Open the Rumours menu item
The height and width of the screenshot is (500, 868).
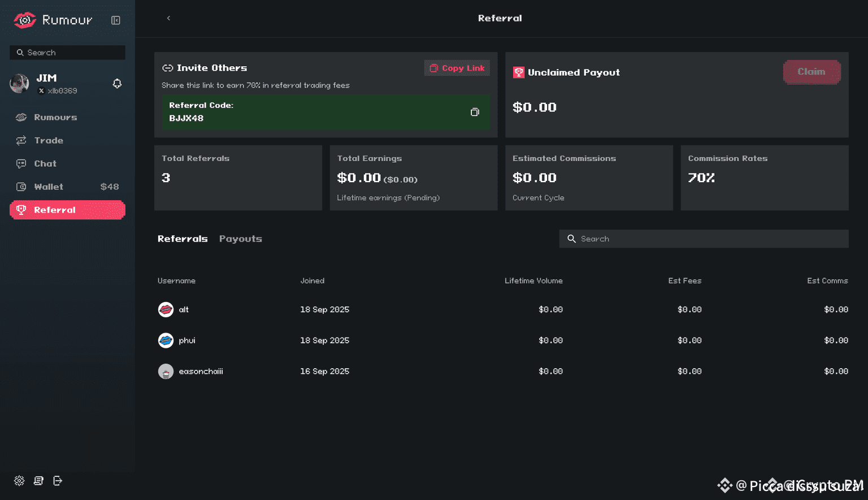(x=55, y=117)
